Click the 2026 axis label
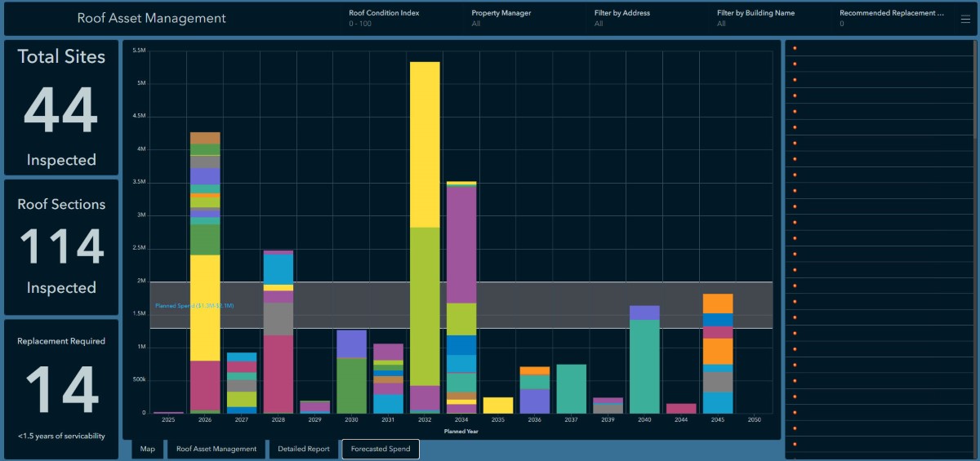The width and height of the screenshot is (980, 461). [205, 419]
